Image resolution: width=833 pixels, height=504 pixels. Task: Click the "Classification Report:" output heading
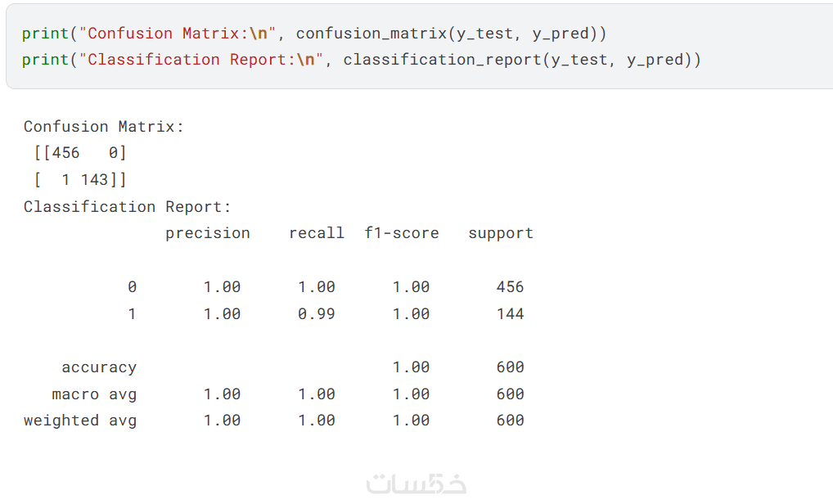[128, 207]
